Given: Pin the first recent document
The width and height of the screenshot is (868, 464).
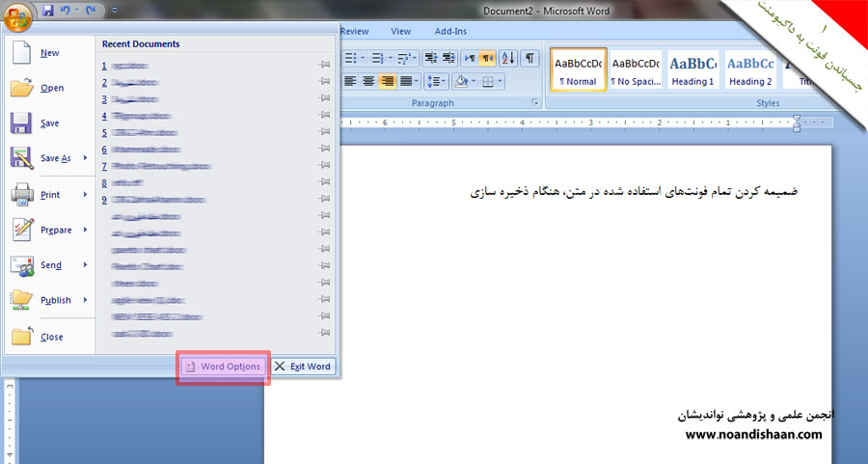Looking at the screenshot, I should [324, 66].
